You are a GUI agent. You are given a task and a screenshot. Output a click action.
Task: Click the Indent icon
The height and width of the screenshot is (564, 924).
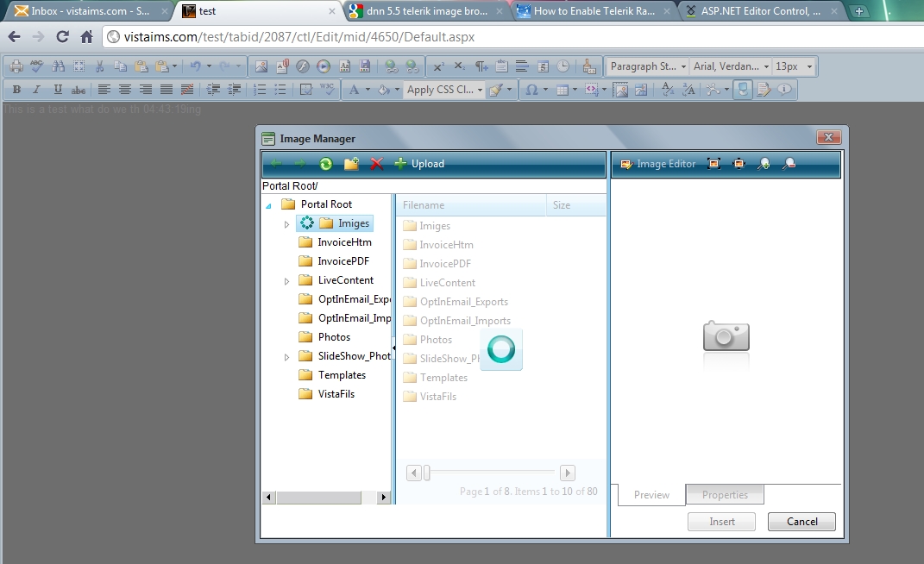[x=213, y=90]
